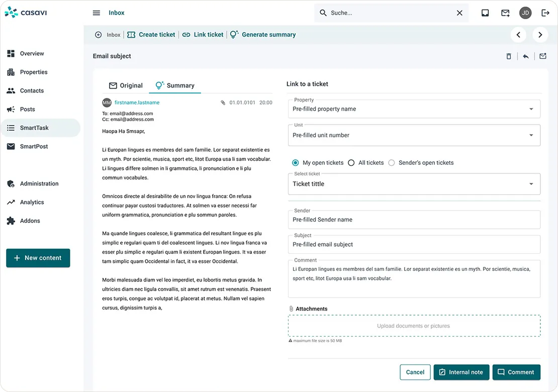The width and height of the screenshot is (558, 392).
Task: Delete email using trash icon
Action: tap(509, 56)
